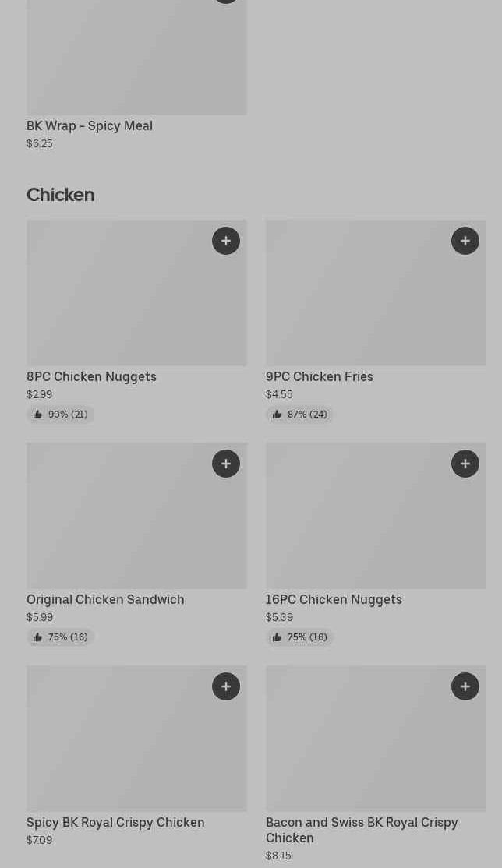Add 8PC Chicken Nuggets to cart
The width and height of the screenshot is (502, 868).
(226, 241)
